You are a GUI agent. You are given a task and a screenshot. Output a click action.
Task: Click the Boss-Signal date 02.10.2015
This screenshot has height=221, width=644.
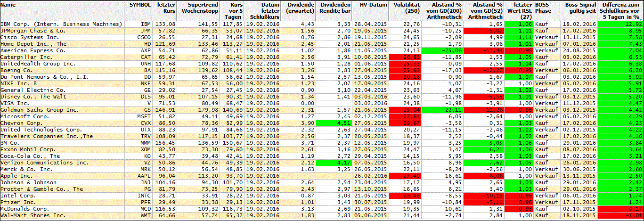coord(578,209)
